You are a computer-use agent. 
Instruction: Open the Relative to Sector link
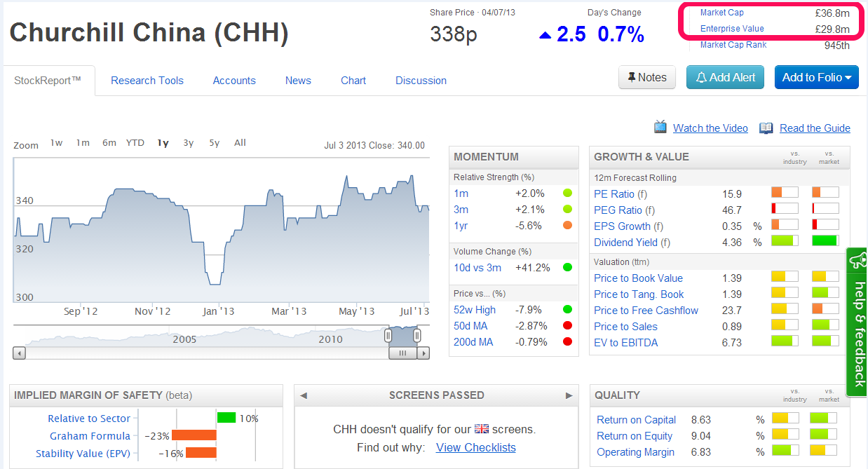click(x=89, y=419)
